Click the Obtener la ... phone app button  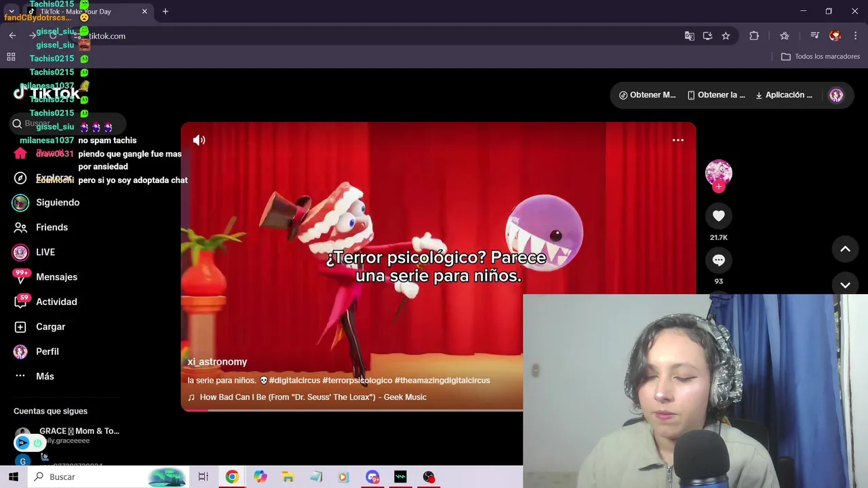coord(716,95)
